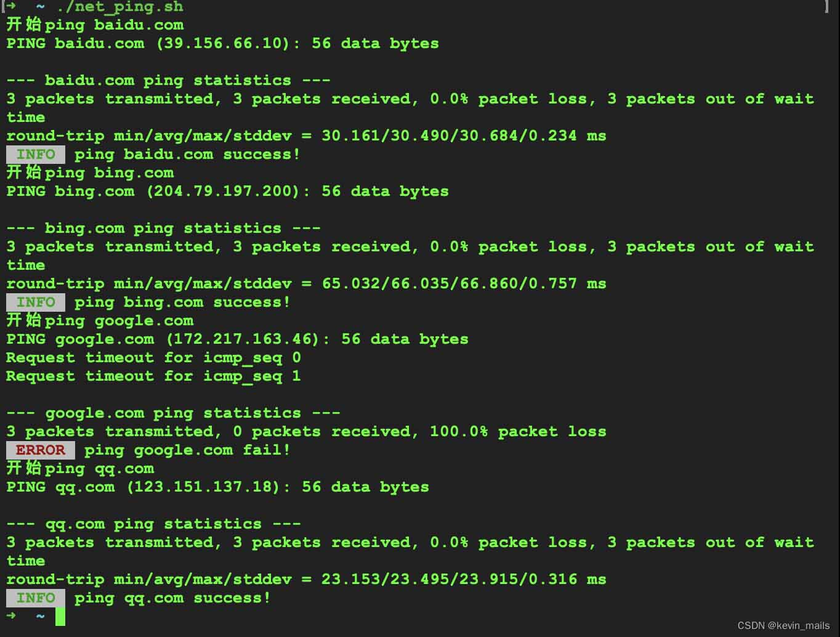Screen dimensions: 840x637
Task: Click the CSDN @kevin_mails watermark
Action: 783,625
